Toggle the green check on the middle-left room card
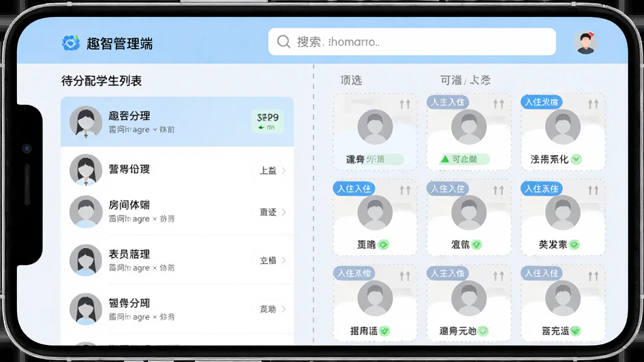The width and height of the screenshot is (644, 362). coord(383,244)
